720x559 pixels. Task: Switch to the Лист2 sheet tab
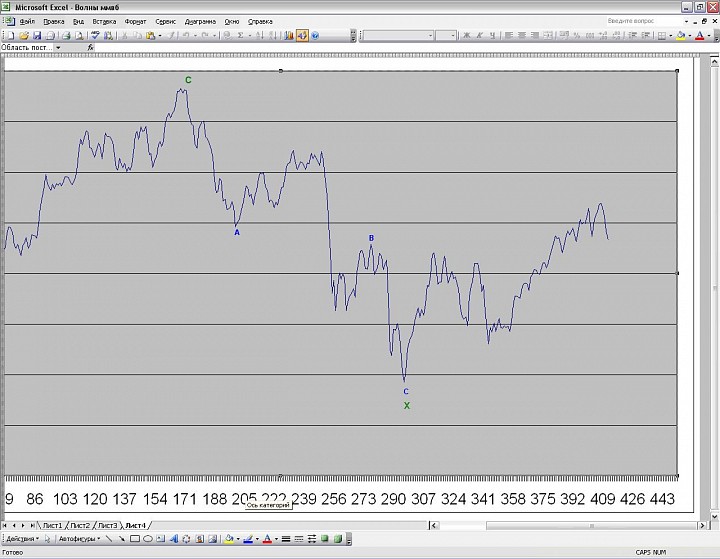click(x=79, y=525)
